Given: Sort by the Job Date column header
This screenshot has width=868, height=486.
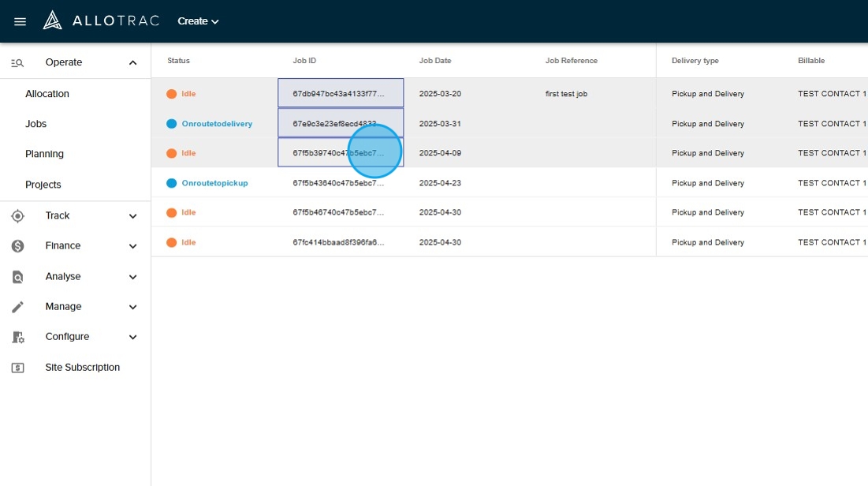Looking at the screenshot, I should coord(434,61).
